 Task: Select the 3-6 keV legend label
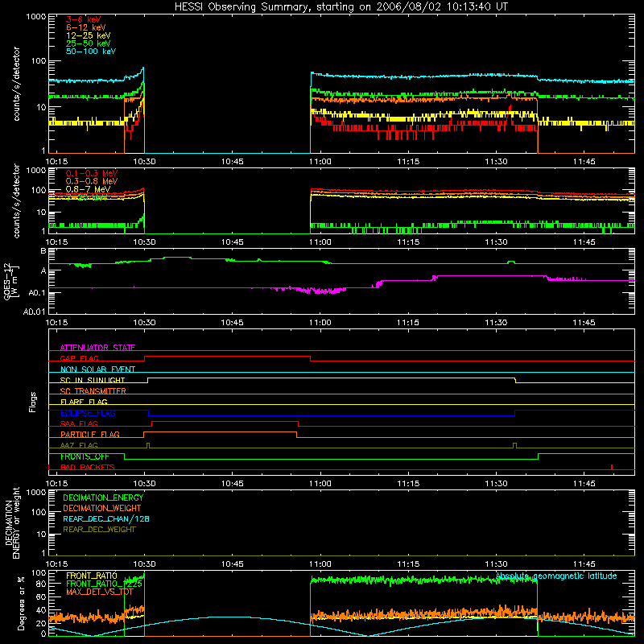(x=84, y=19)
